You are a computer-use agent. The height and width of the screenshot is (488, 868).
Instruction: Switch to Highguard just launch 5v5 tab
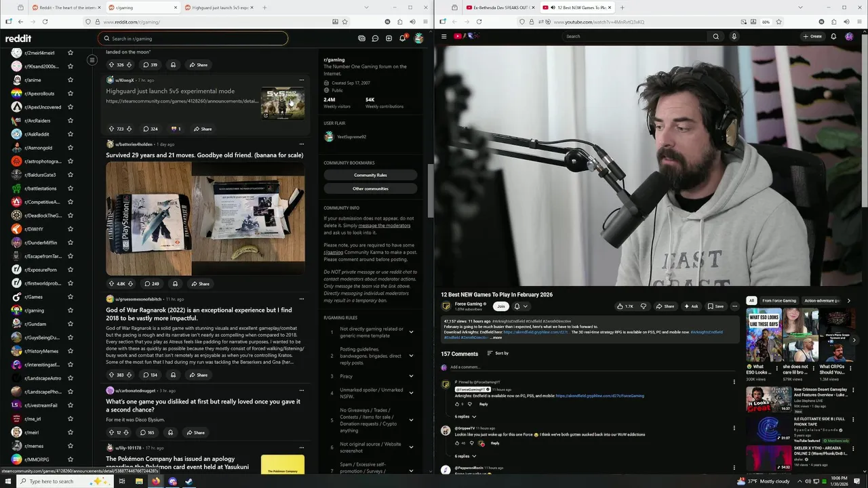(219, 7)
